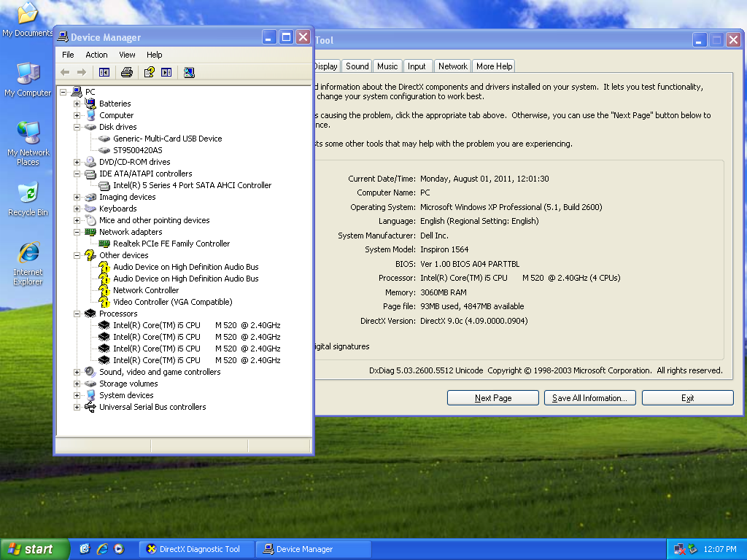Launch Windows Media Player from quick launch
747x560 pixels.
(119, 549)
